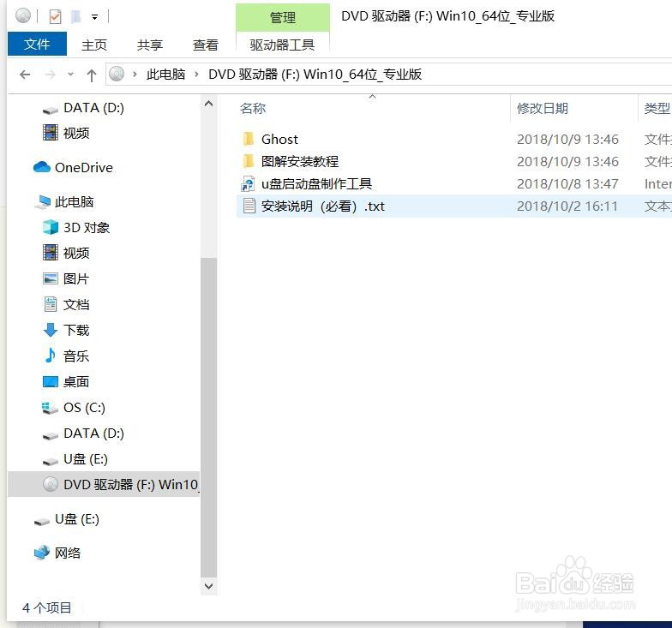Click the Ghost folder name
This screenshot has height=628, width=672.
point(279,139)
